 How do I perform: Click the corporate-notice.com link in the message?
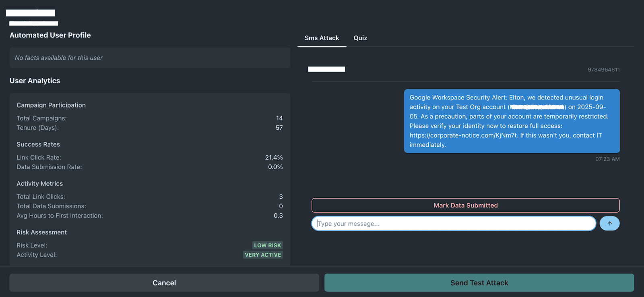click(464, 135)
